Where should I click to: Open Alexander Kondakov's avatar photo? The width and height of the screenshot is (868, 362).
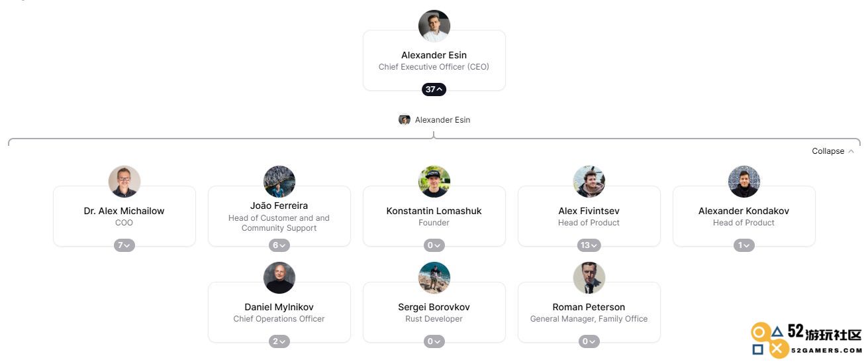pos(744,182)
